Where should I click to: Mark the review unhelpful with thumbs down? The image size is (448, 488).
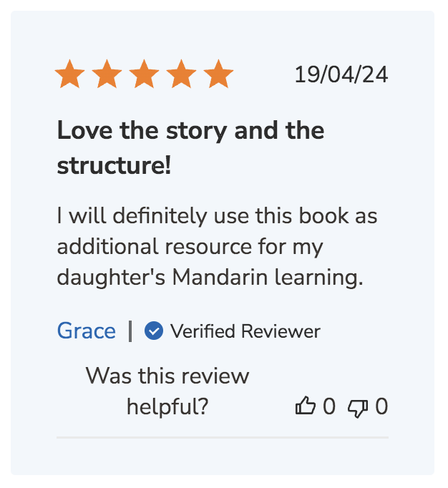point(357,407)
